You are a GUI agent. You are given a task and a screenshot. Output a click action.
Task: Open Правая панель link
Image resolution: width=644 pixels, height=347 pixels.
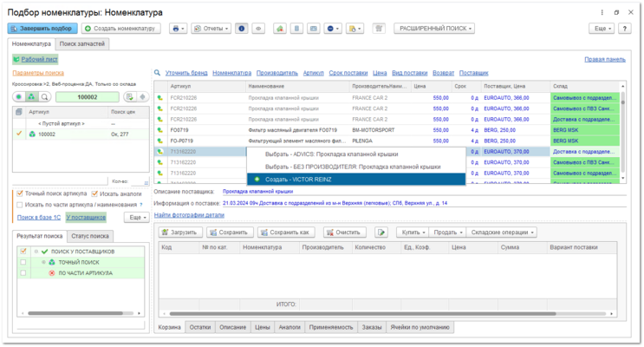pos(605,59)
